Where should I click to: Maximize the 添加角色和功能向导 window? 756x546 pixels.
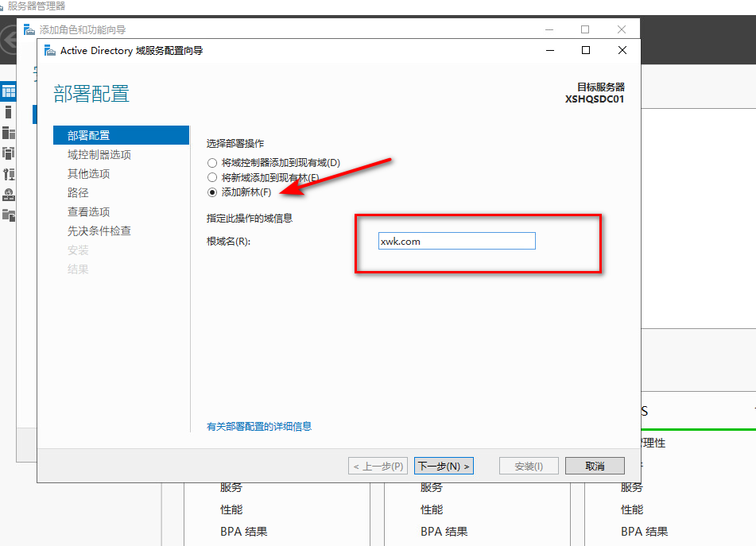[585, 29]
